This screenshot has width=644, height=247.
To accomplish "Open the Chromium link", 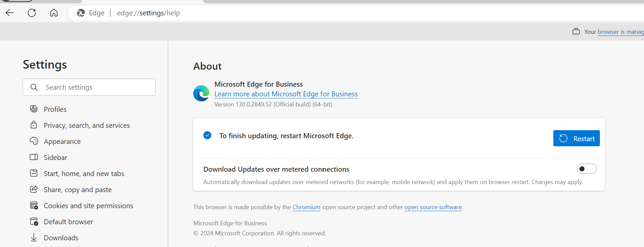I will (306, 207).
